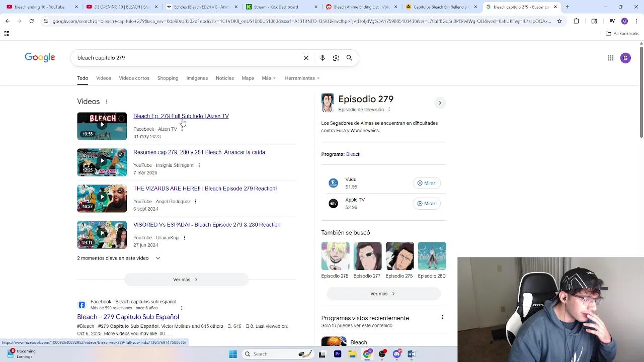Clear the search box with the X icon
This screenshot has width=644, height=362.
(306, 58)
